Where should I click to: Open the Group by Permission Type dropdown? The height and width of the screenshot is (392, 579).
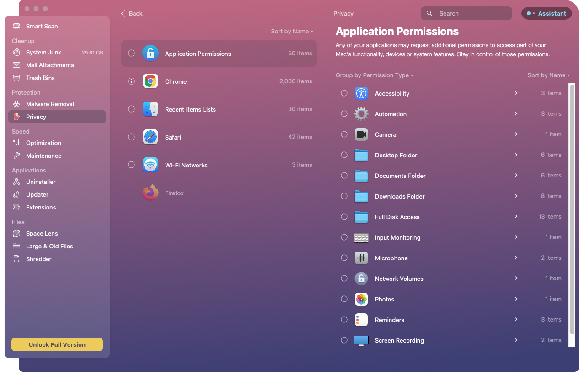[x=374, y=75]
